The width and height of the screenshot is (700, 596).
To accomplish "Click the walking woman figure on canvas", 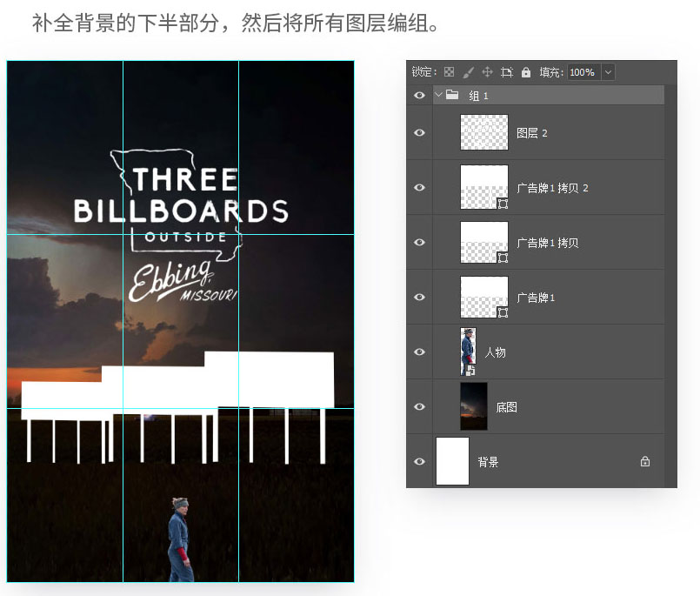I will [181, 539].
